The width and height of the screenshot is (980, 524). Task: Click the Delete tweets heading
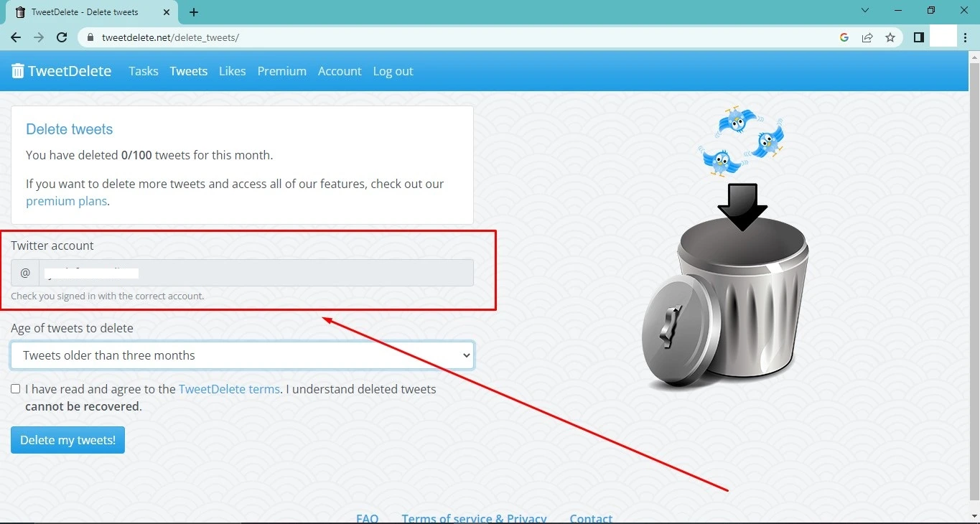pyautogui.click(x=70, y=129)
